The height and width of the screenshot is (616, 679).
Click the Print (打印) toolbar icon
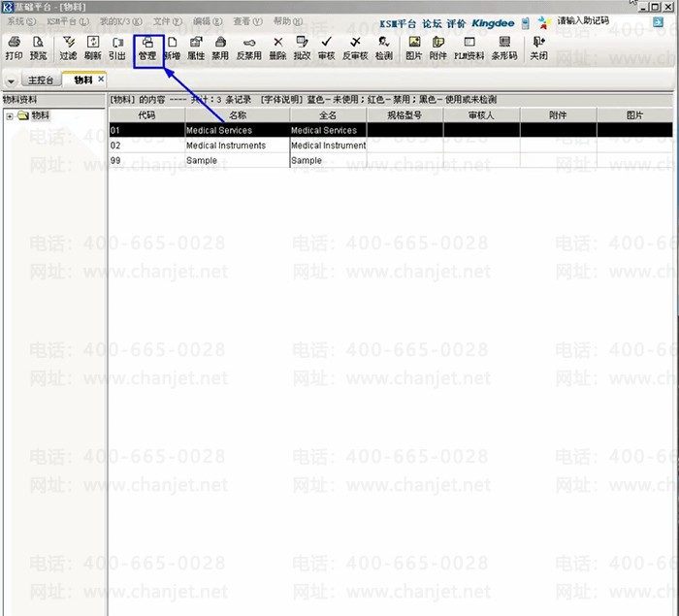click(x=14, y=49)
